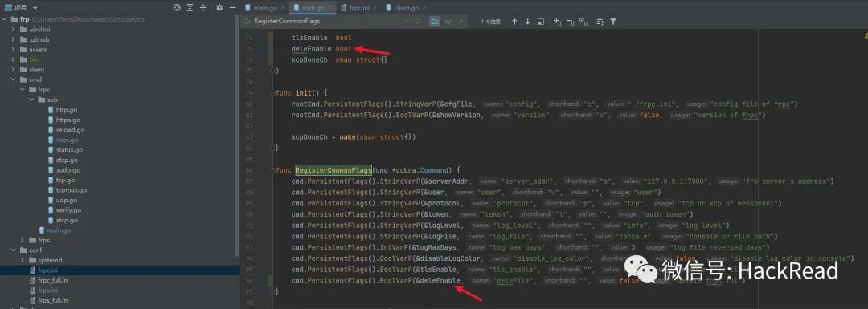This screenshot has height=309, width=868.
Task: Click the highlighted RegisterCommonFlags function name
Action: click(334, 169)
